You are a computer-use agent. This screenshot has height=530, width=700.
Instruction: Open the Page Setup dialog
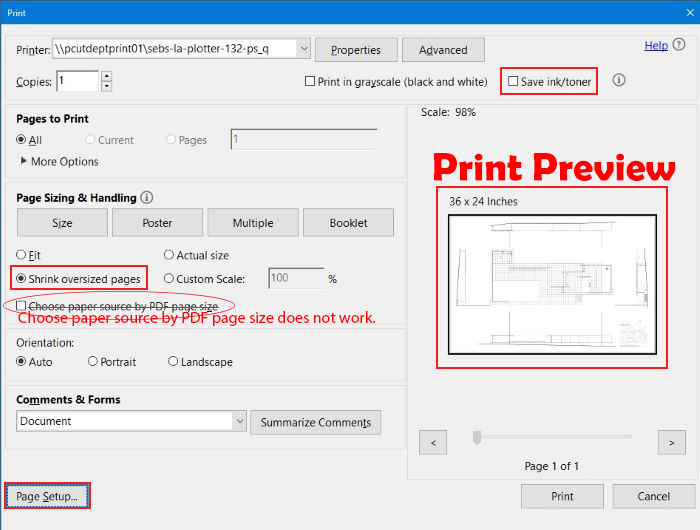[x=47, y=496]
